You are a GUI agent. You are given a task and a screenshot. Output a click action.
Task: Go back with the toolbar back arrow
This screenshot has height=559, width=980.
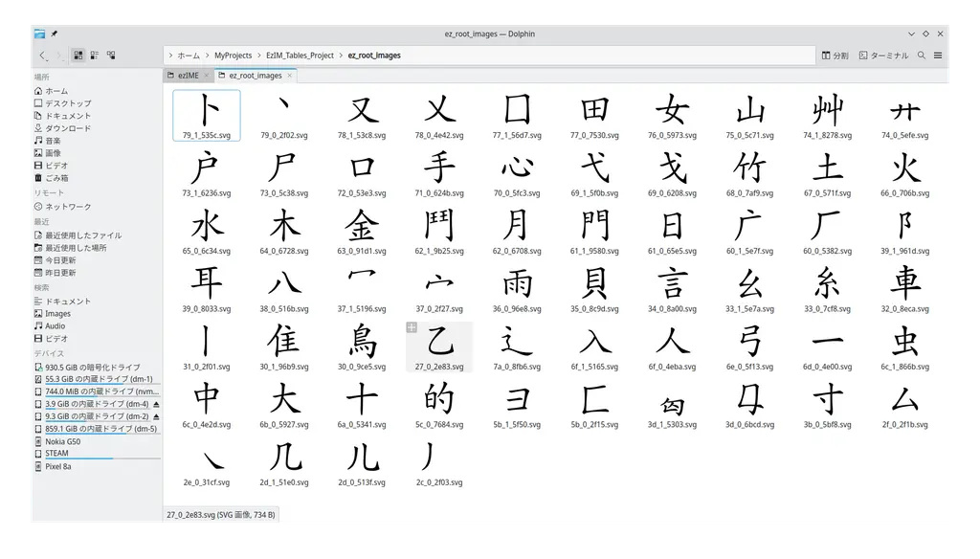(42, 56)
